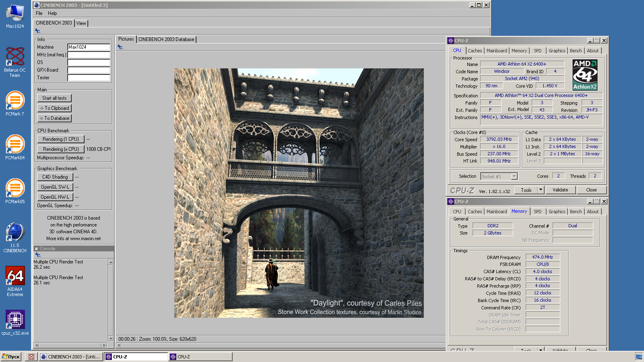The image size is (644, 362).
Task: Run the OpenGL SW-L benchmark
Action: click(55, 187)
